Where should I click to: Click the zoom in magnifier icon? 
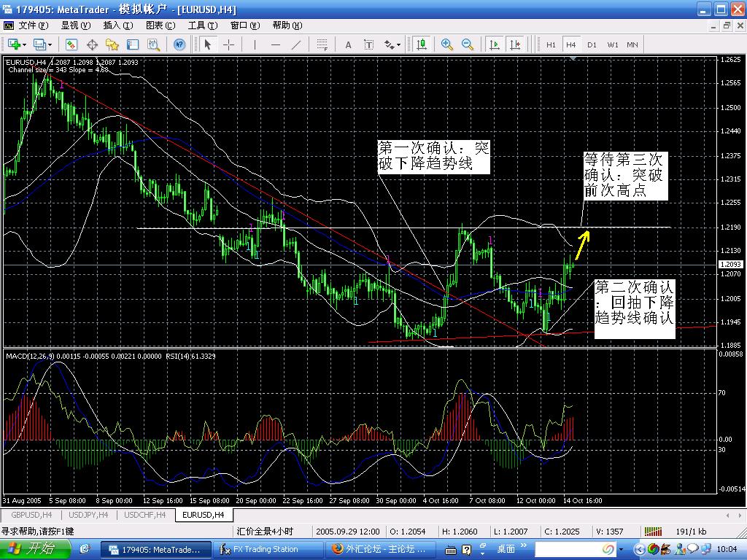(x=446, y=44)
